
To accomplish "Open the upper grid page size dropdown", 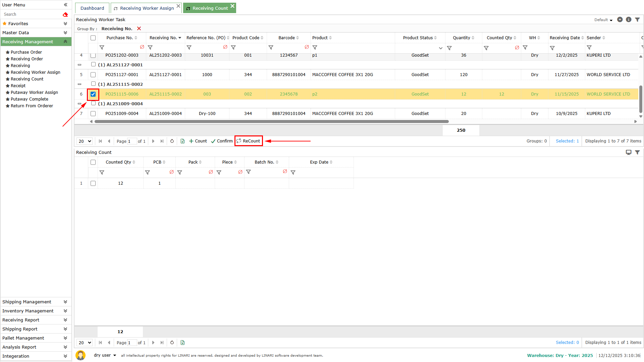I will [85, 141].
